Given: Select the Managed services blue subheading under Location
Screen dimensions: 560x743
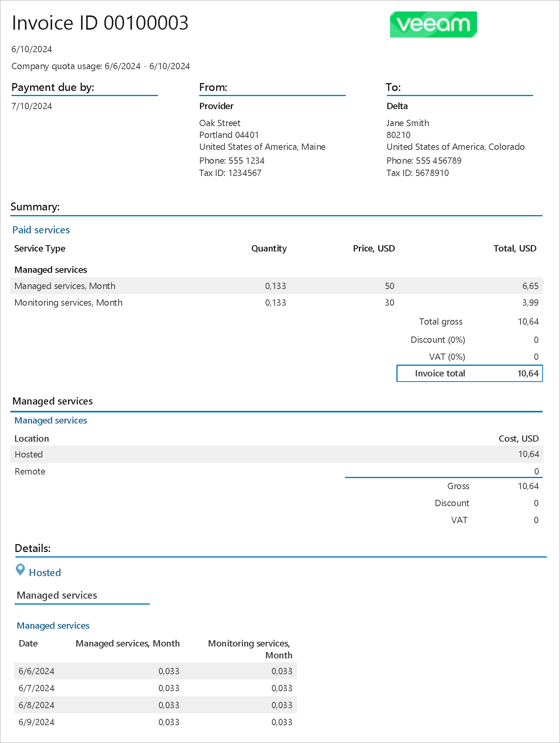Looking at the screenshot, I should (51, 420).
